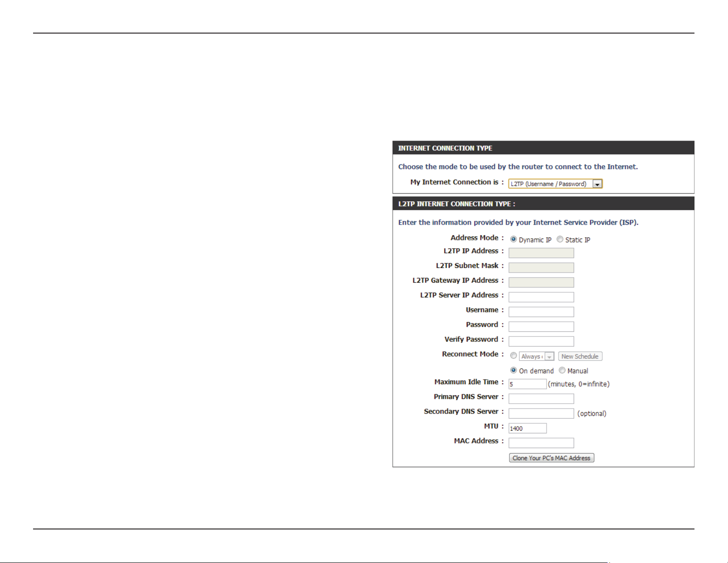Viewport: 728px width, 563px height.
Task: Click the Password input field
Action: pyautogui.click(x=541, y=326)
